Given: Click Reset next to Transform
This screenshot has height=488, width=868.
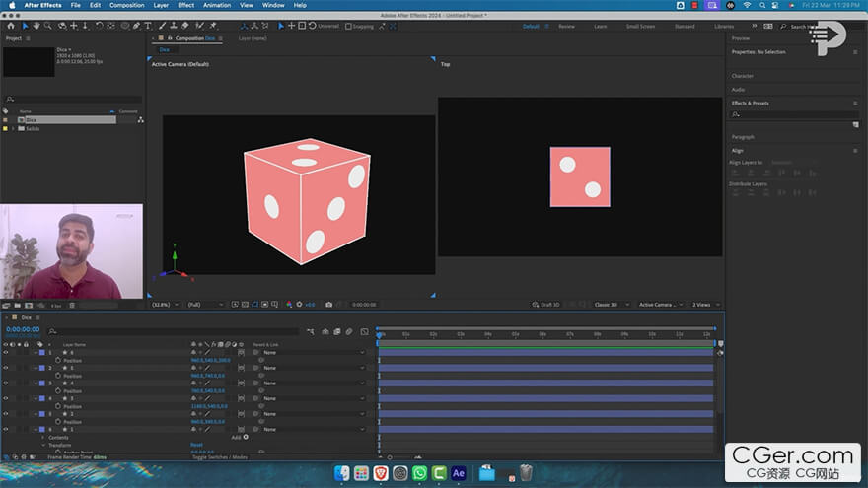Looking at the screenshot, I should (196, 445).
